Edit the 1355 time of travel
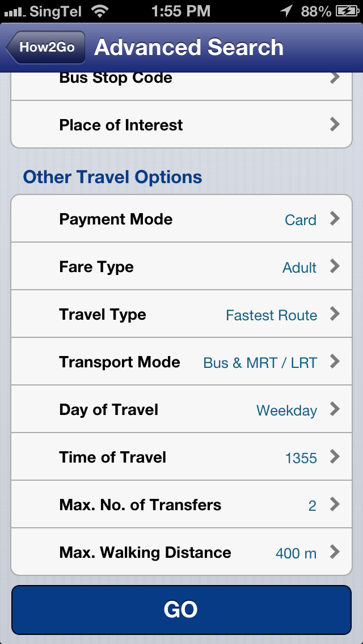 (x=301, y=458)
